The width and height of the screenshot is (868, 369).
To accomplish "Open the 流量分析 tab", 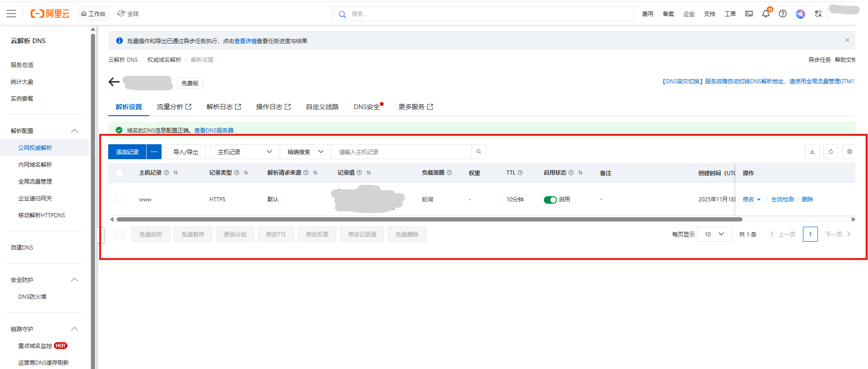I will [x=174, y=107].
